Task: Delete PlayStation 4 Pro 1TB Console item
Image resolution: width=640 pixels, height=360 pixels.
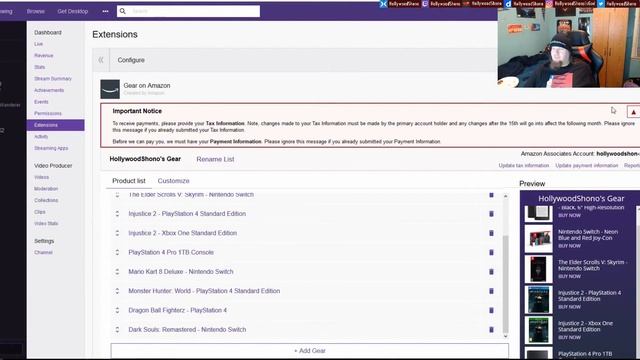Action: [x=491, y=252]
